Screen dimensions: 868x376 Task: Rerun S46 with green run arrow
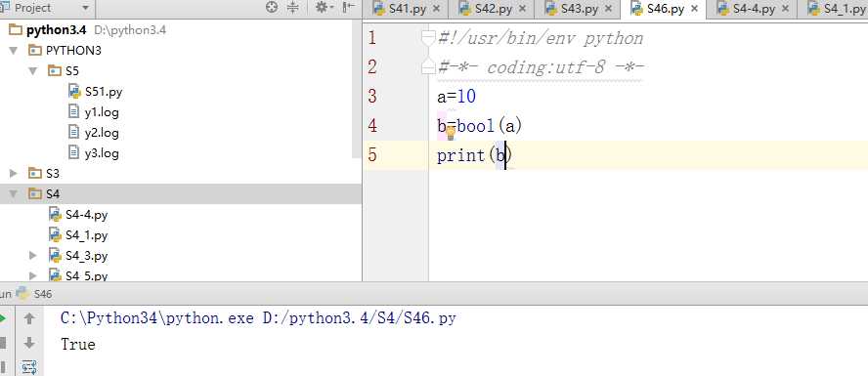tap(3, 318)
